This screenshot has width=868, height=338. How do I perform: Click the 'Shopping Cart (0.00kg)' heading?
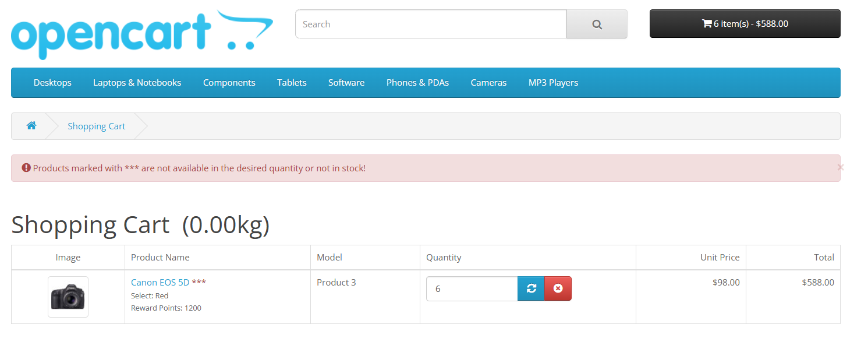(x=140, y=224)
